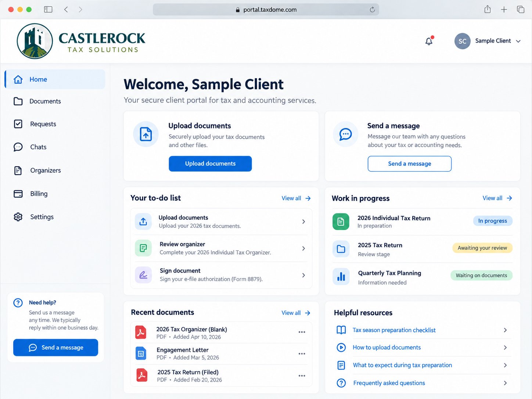The width and height of the screenshot is (532, 399).
Task: Click the Engagement Letter document icon
Action: (x=141, y=353)
